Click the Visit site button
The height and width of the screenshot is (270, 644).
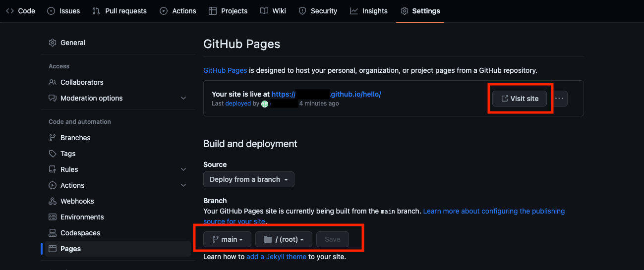tap(520, 99)
